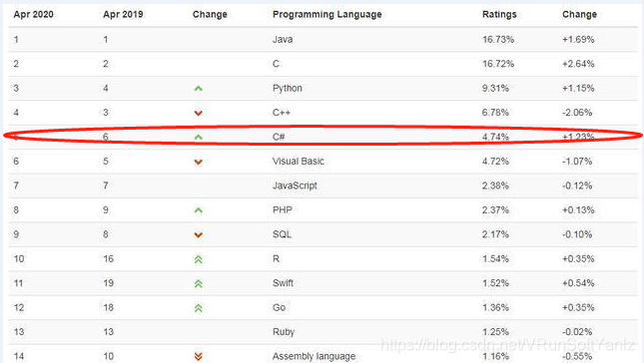Viewport: 644px width, 363px height.
Task: Click the green up arrow in PHP row
Action: tap(199, 210)
